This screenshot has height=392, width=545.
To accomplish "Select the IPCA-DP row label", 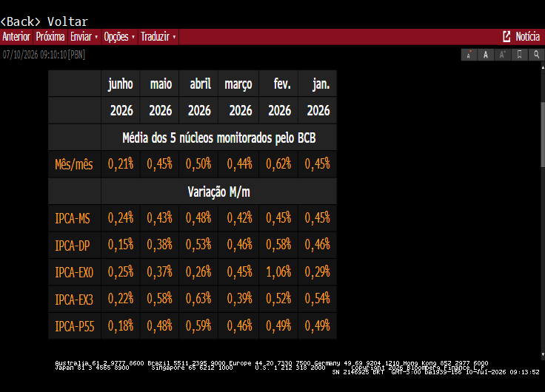I will click(73, 246).
